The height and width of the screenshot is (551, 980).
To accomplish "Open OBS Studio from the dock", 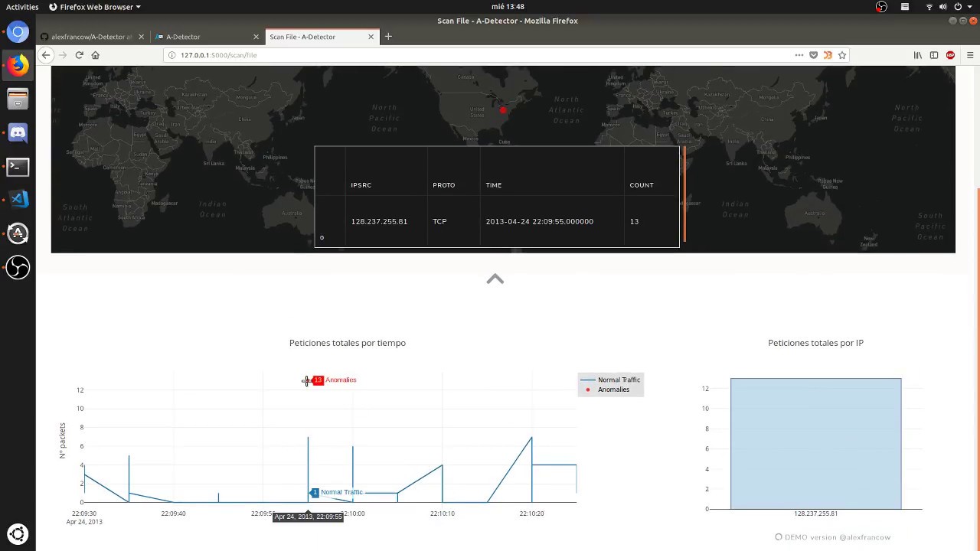I will (18, 267).
